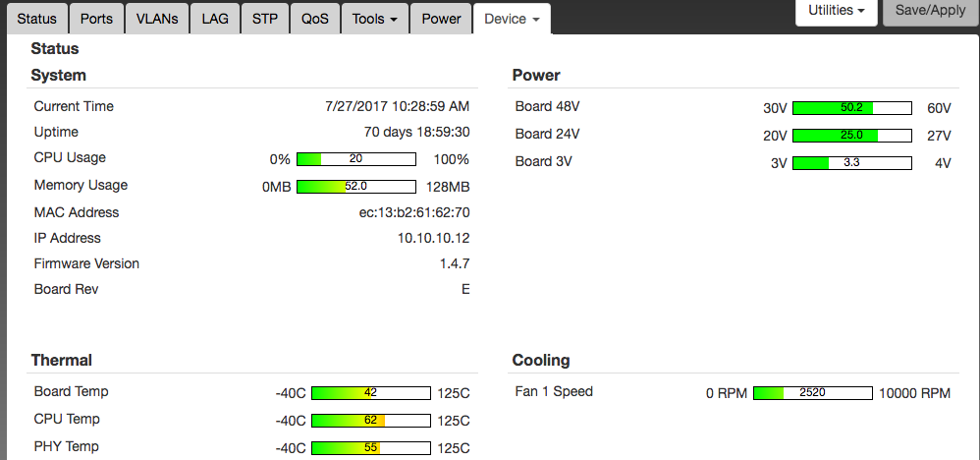Viewport: 980px width, 460px height.
Task: Click the Fan 1 Speed bar
Action: coord(812,393)
